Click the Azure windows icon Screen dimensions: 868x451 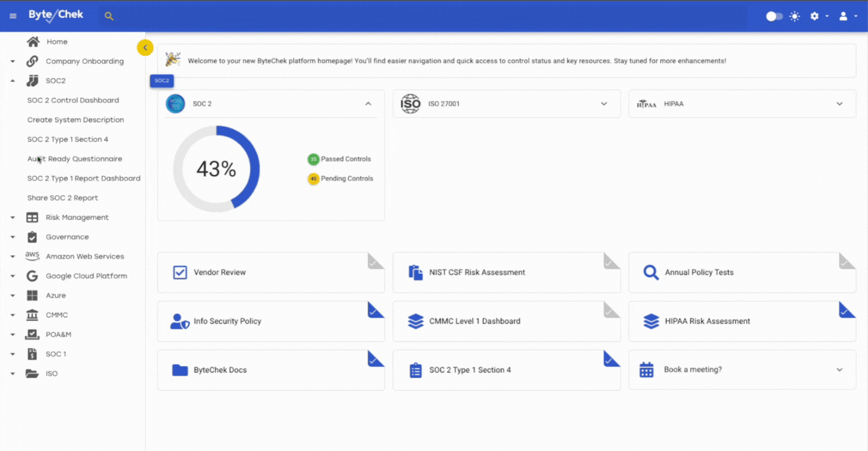32,296
